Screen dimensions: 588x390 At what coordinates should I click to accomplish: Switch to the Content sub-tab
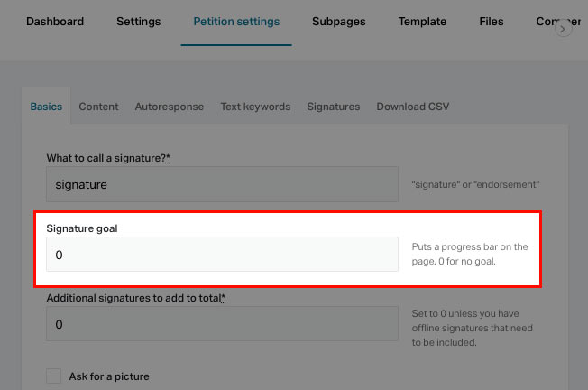point(98,107)
